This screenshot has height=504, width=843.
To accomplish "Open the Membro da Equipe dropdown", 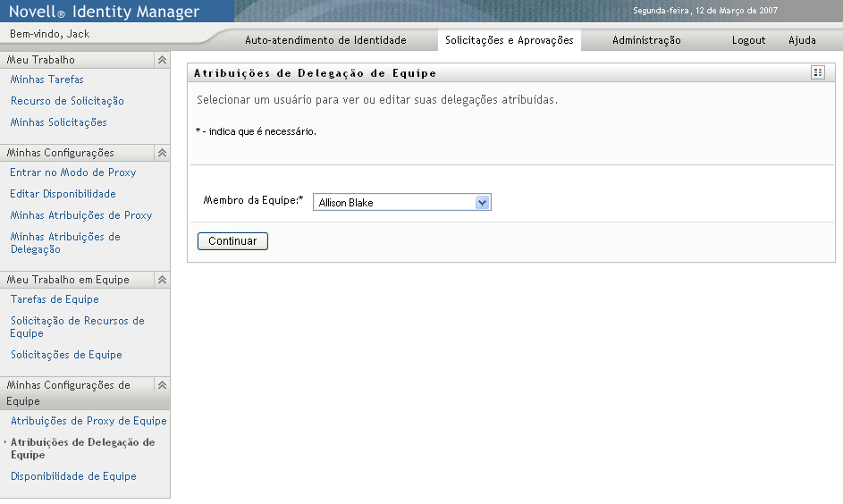I will pyautogui.click(x=402, y=203).
